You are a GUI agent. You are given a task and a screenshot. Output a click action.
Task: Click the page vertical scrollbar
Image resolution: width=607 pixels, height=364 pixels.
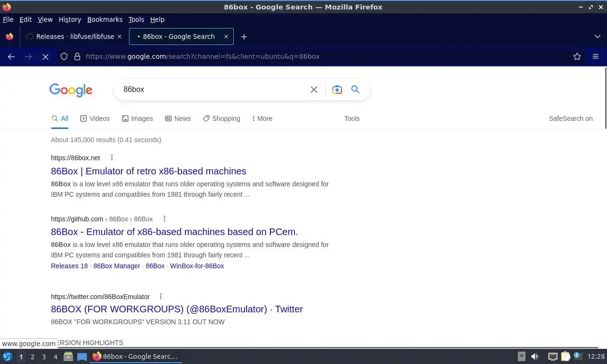point(605,99)
